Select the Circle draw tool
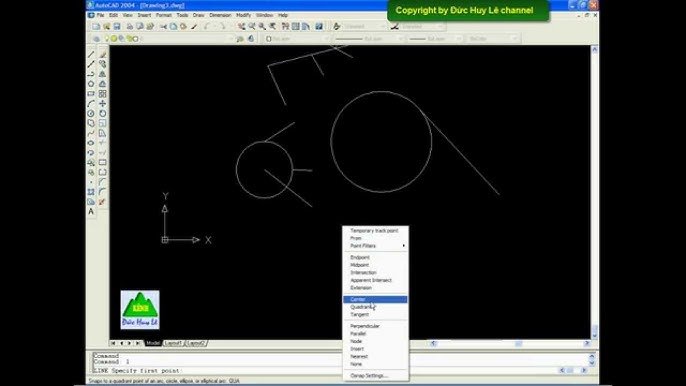This screenshot has height=386, width=686. tap(91, 113)
